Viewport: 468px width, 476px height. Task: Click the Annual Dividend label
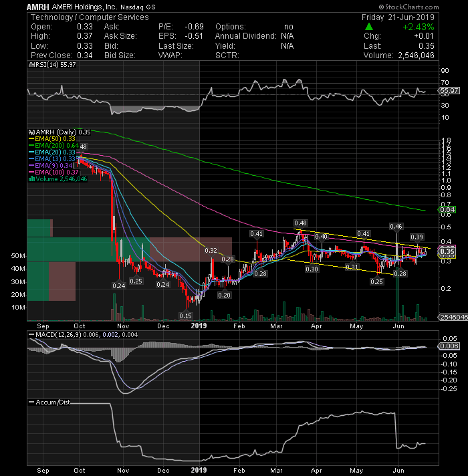pyautogui.click(x=246, y=36)
